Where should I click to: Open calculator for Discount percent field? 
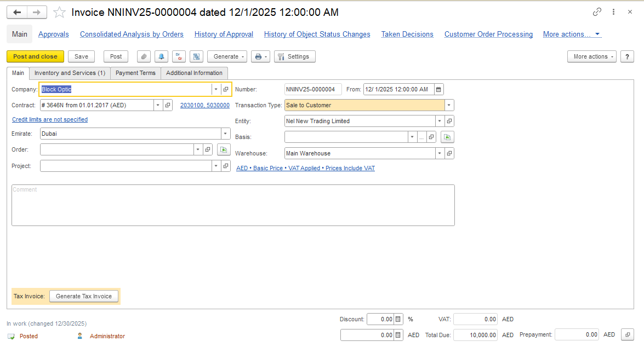click(x=398, y=319)
